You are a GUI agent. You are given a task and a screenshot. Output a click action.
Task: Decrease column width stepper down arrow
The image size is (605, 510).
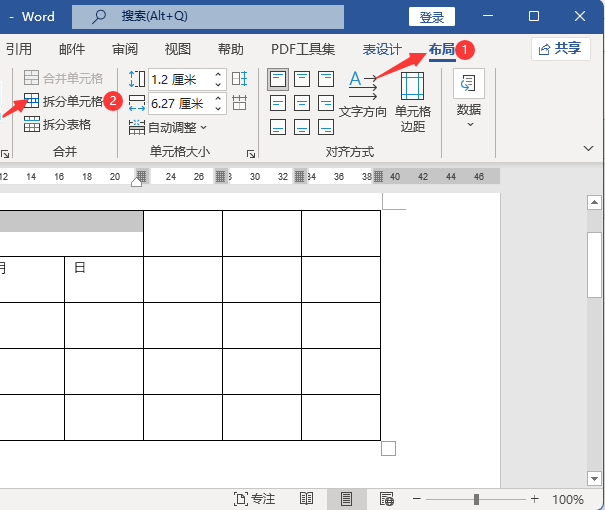218,108
